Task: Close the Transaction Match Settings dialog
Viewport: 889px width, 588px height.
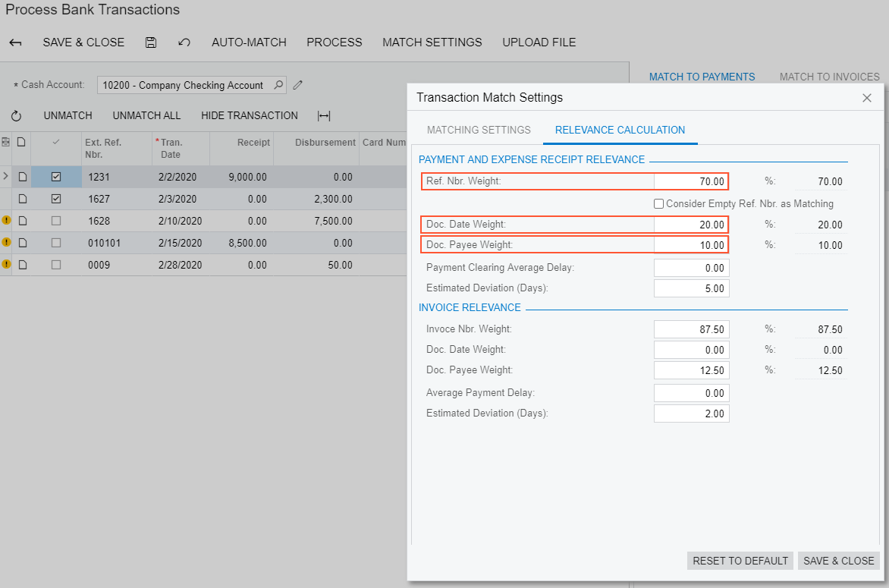Action: pyautogui.click(x=867, y=98)
